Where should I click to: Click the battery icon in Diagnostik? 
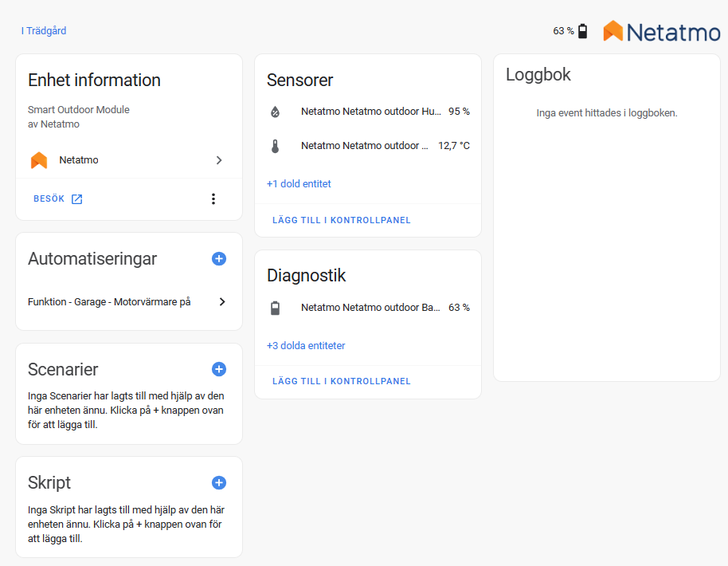[276, 308]
